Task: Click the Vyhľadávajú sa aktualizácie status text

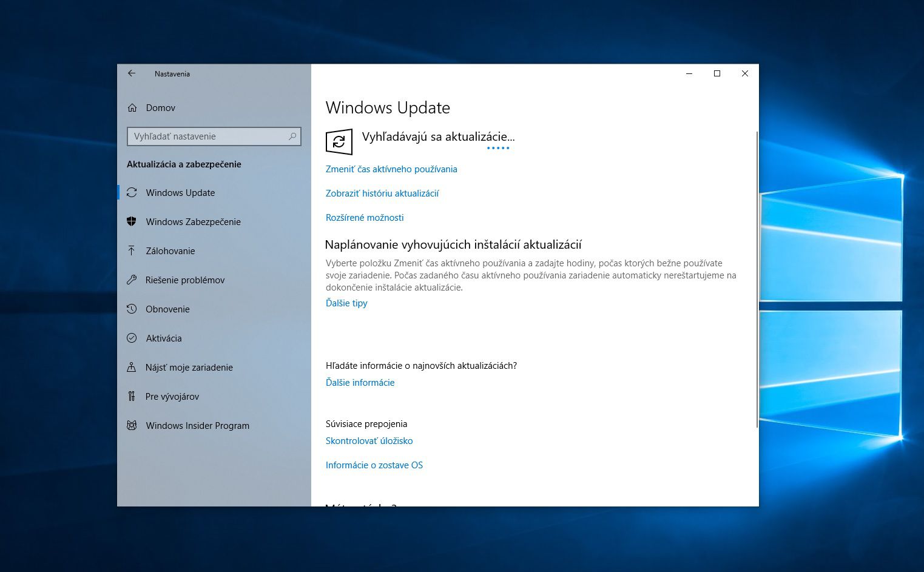Action: point(438,136)
